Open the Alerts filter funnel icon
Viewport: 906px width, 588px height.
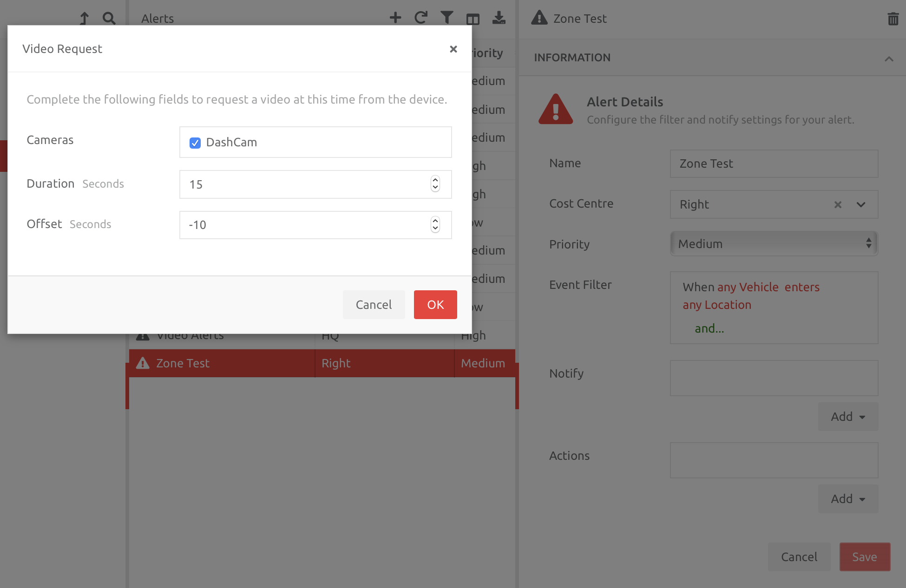[447, 18]
